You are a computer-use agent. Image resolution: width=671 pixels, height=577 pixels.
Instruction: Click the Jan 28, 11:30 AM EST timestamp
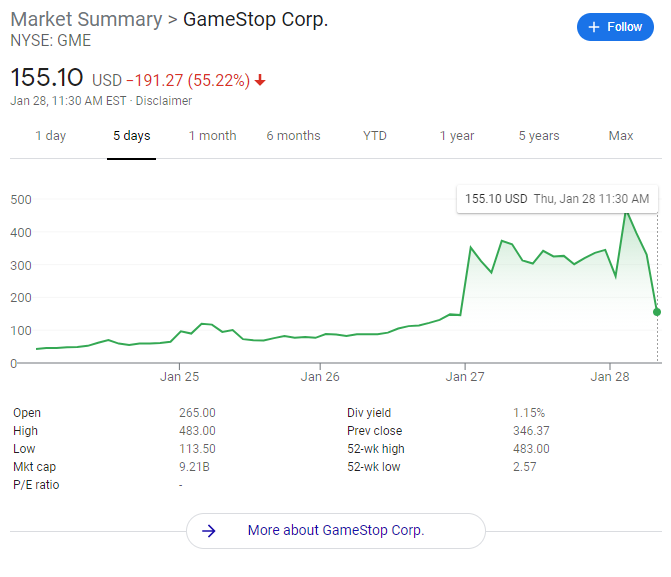click(x=68, y=101)
